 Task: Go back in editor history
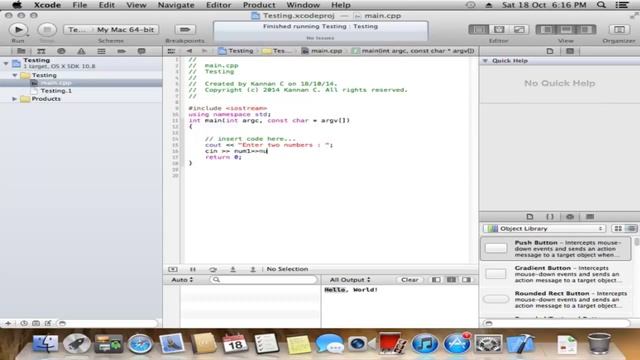click(189, 51)
